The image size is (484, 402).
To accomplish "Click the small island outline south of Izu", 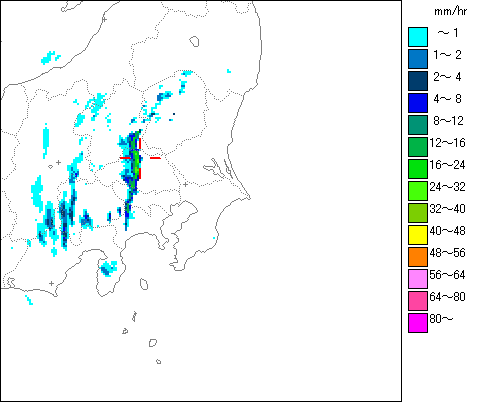I will pyautogui.click(x=144, y=284).
